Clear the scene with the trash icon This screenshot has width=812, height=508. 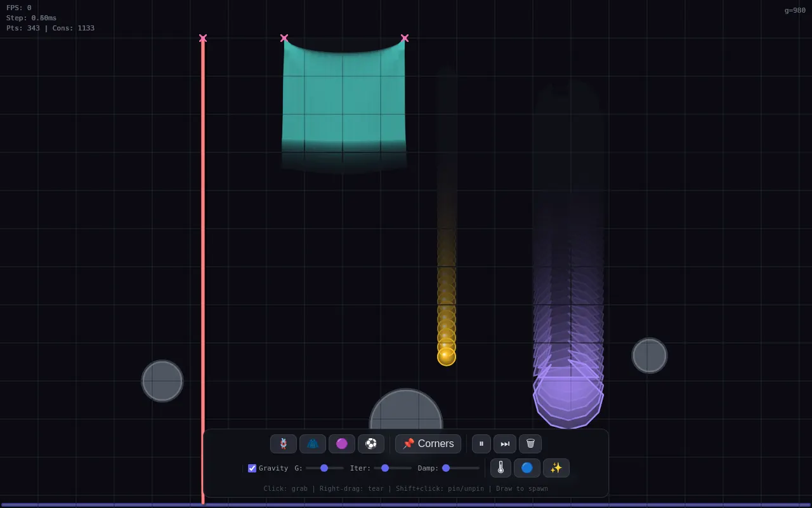[x=530, y=444]
